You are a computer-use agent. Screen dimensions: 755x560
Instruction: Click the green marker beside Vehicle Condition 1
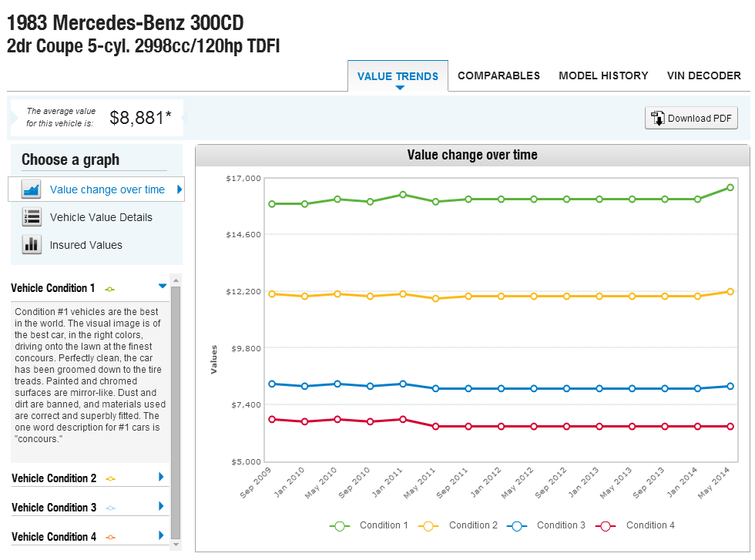[x=109, y=290]
